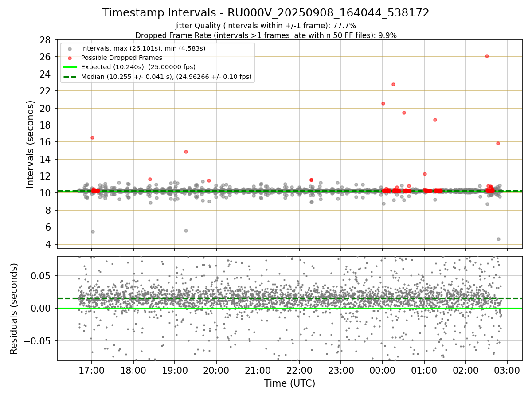Click the '0.05' residuals tick label
This screenshot has height=399, width=532.
(42, 276)
